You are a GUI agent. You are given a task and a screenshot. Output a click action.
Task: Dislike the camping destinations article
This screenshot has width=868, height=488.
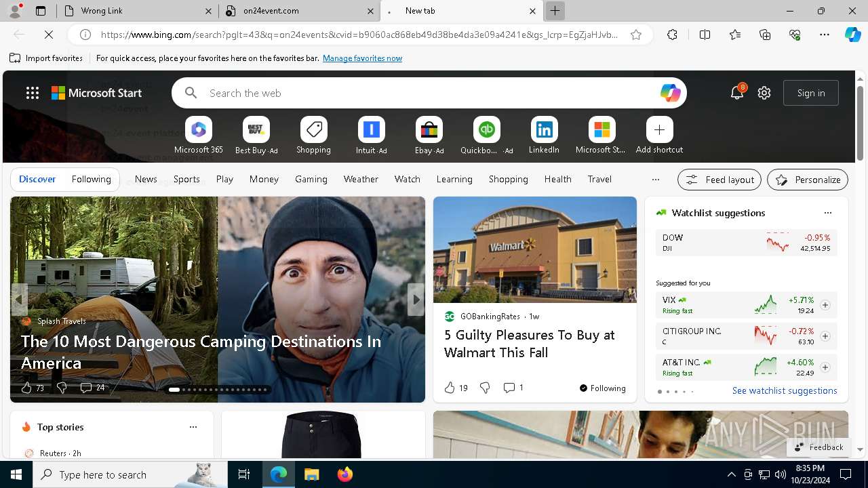[61, 388]
